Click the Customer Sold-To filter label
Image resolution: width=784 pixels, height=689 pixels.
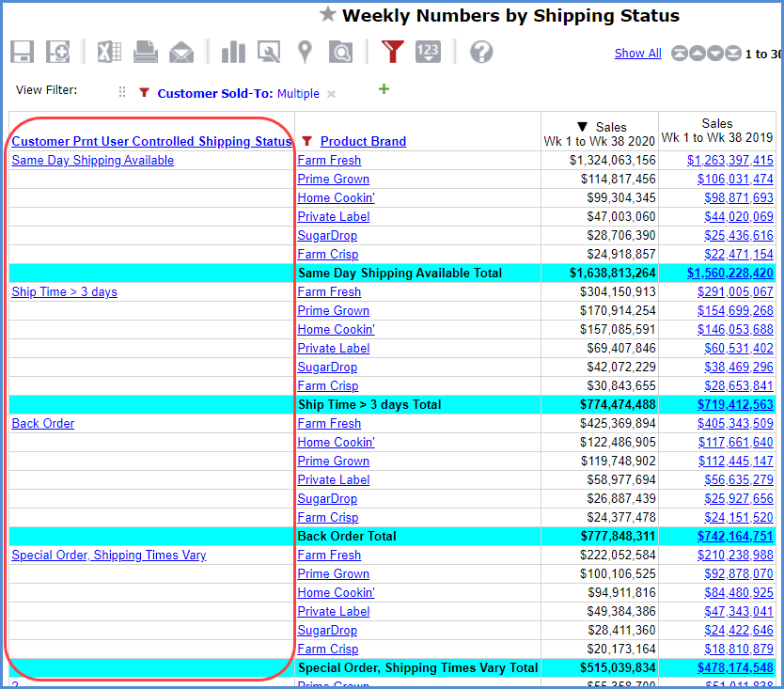click(x=215, y=93)
